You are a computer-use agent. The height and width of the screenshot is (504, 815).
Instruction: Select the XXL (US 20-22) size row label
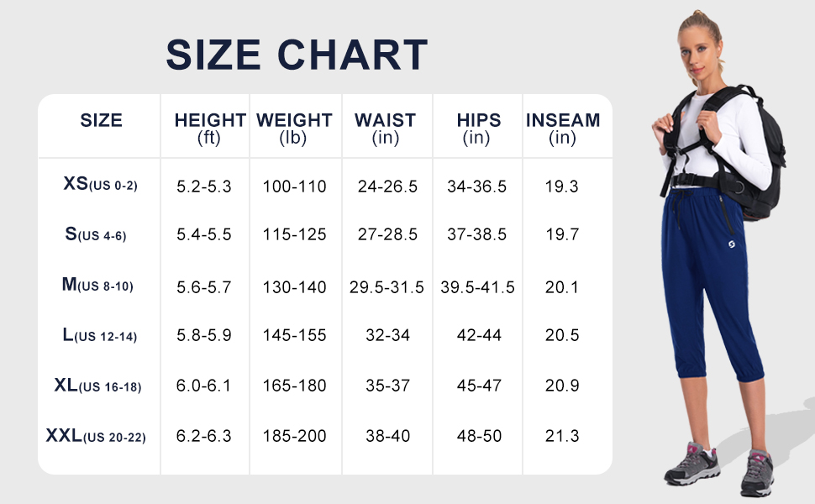coord(96,437)
